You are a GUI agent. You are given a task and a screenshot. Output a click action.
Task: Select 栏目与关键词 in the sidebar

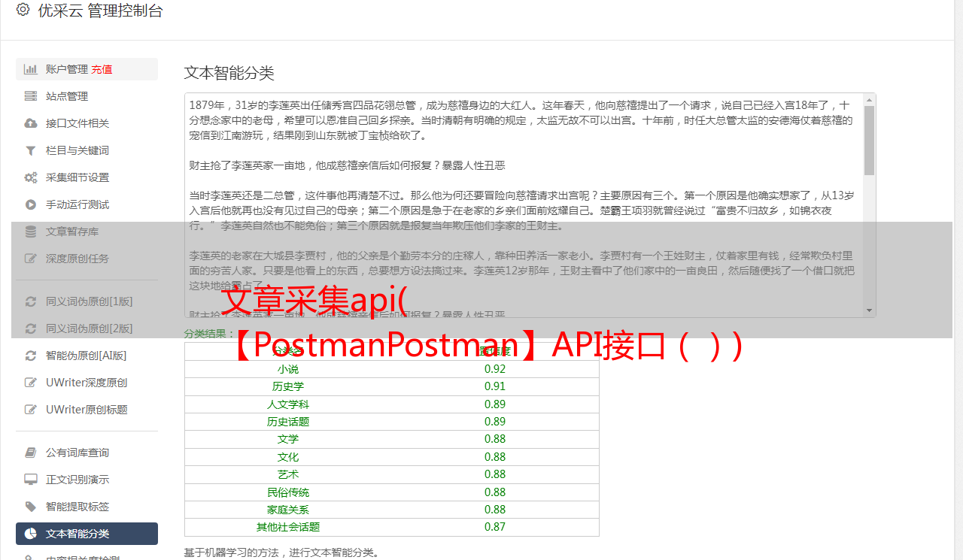[87, 150]
